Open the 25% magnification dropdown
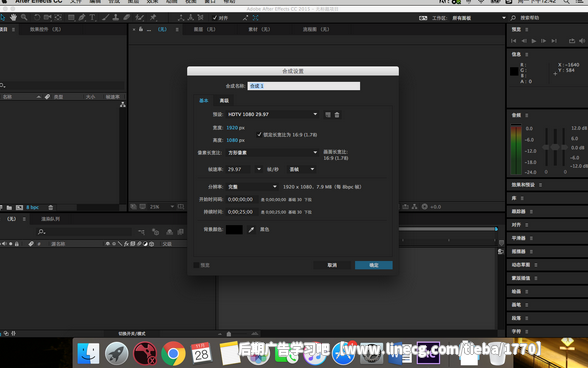The image size is (588, 368). (162, 207)
